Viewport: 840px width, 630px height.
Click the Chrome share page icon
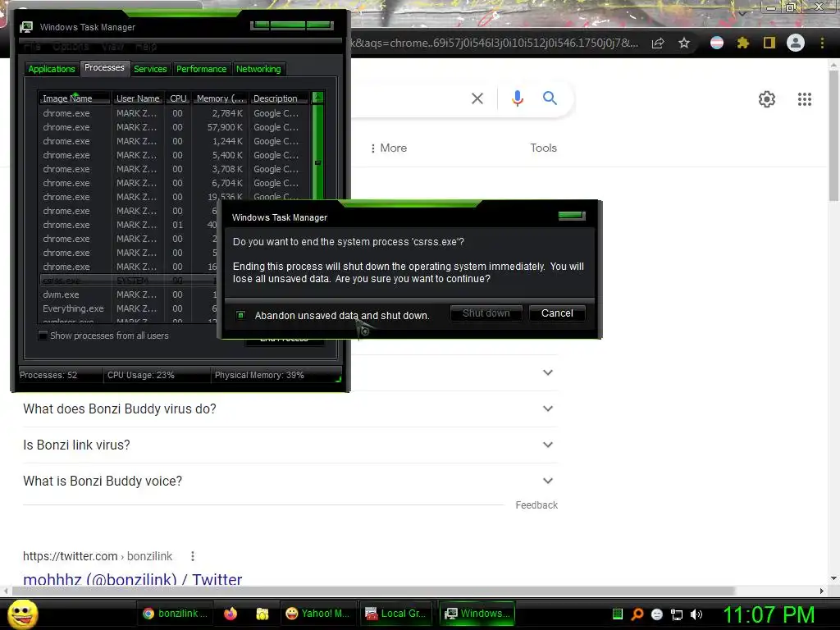[658, 43]
